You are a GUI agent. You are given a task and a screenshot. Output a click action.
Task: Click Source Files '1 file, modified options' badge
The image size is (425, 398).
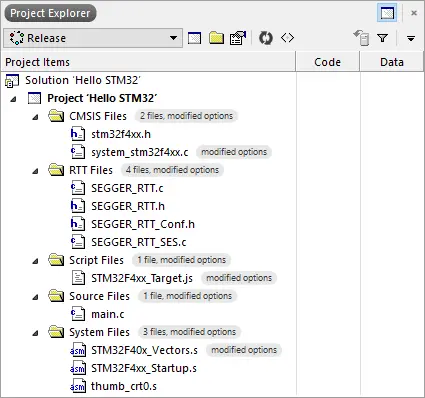coord(188,296)
